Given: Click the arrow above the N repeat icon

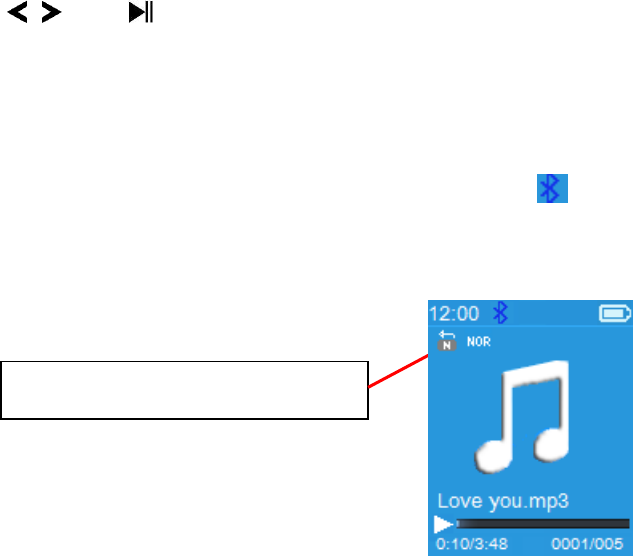Looking at the screenshot, I should (447, 335).
